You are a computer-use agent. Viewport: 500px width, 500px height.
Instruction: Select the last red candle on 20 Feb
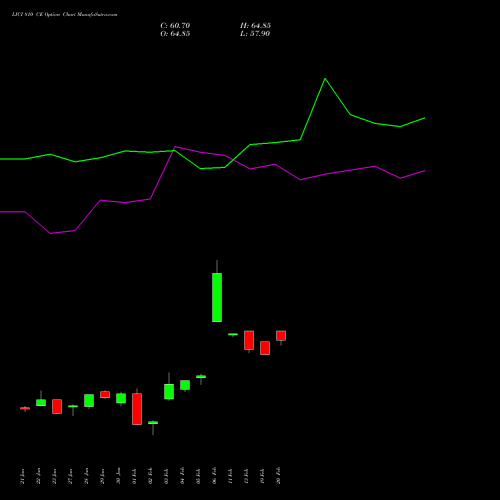pyautogui.click(x=281, y=336)
